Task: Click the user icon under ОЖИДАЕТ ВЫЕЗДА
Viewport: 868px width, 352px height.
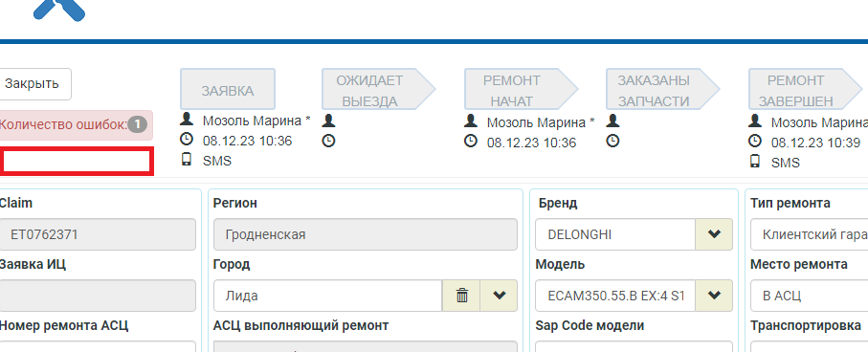Action: pyautogui.click(x=329, y=120)
